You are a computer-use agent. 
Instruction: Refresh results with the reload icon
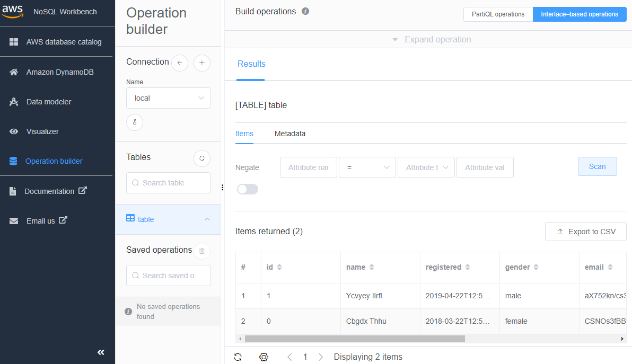[x=238, y=357]
